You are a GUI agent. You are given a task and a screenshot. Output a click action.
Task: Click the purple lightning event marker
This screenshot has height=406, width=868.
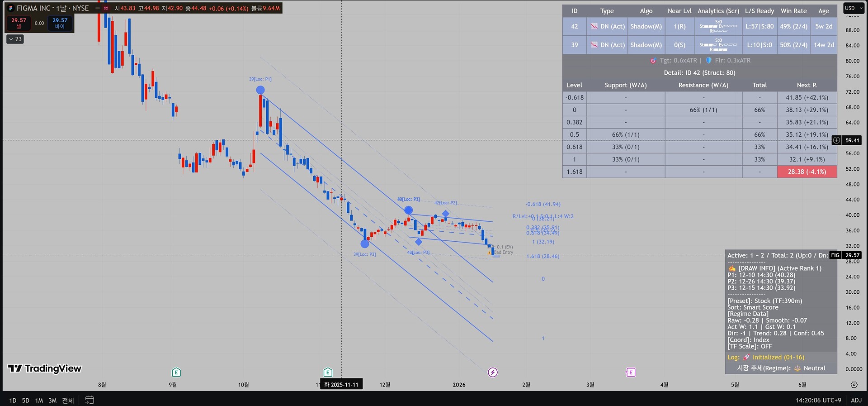coord(493,372)
